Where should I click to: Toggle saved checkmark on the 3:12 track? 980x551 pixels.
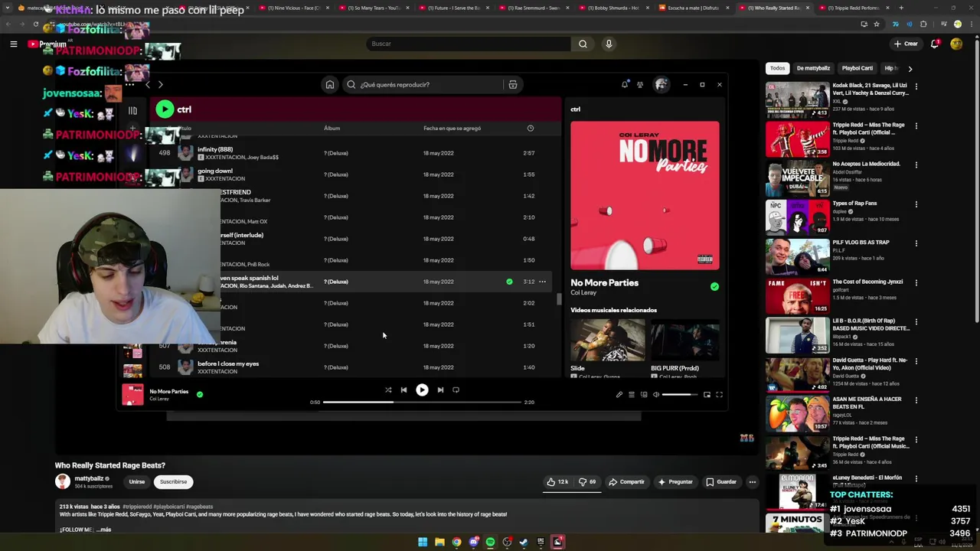pyautogui.click(x=509, y=282)
